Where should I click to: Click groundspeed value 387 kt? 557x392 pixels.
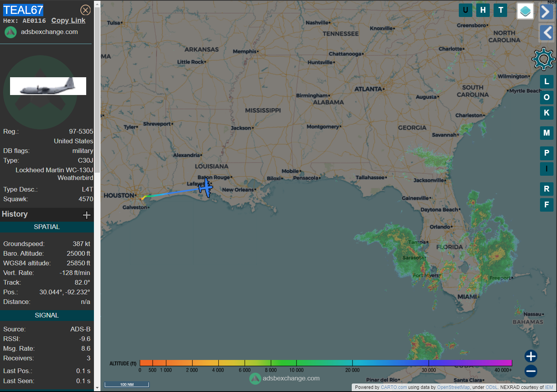coord(81,244)
